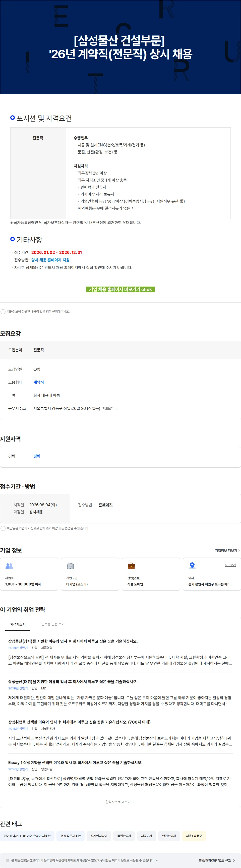Click chevron next to 기업정보 더보기
Image resolution: width=241 pixels, height=868 pixels.
[239, 550]
